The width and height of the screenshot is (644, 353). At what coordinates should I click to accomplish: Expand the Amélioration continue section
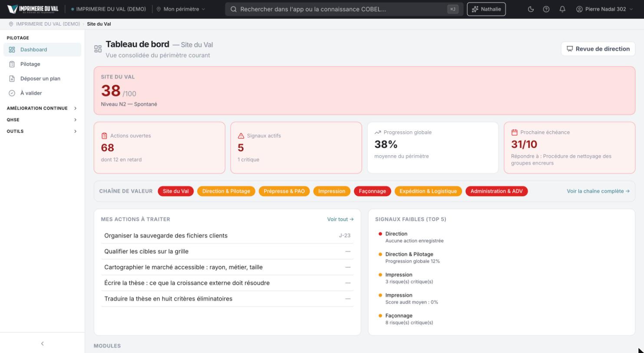42,108
